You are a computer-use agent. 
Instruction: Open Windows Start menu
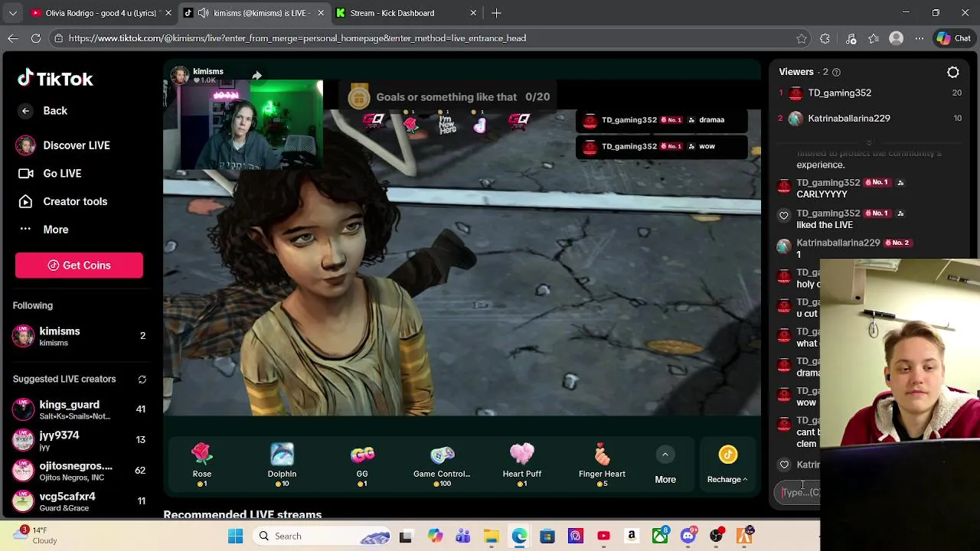[235, 536]
